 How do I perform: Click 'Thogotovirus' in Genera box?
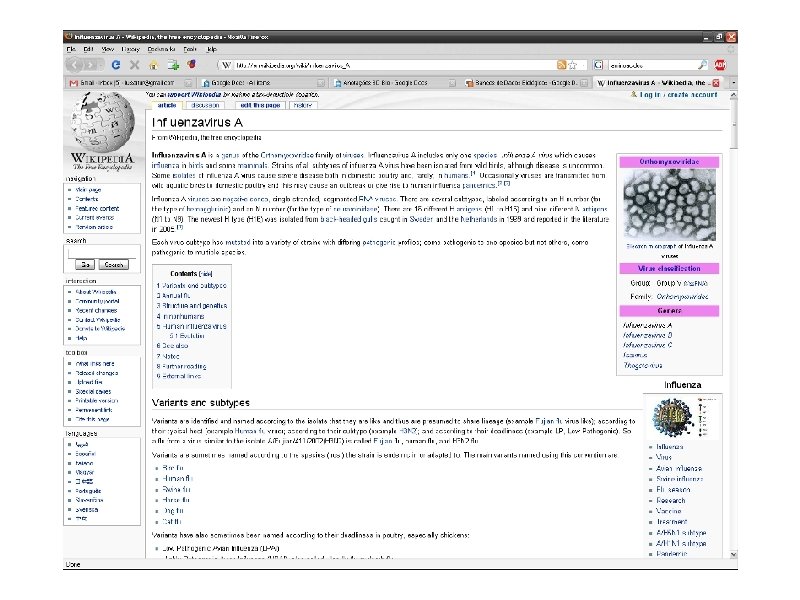pyautogui.click(x=642, y=365)
